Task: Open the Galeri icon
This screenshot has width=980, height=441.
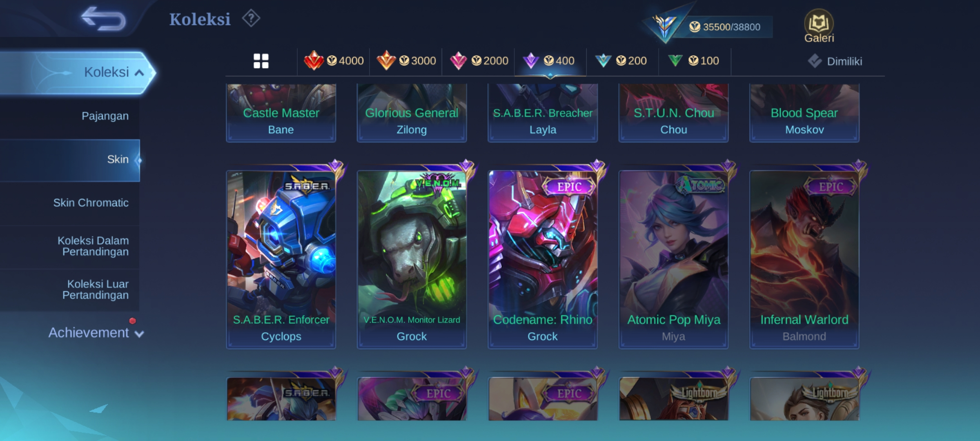Action: coord(819,26)
